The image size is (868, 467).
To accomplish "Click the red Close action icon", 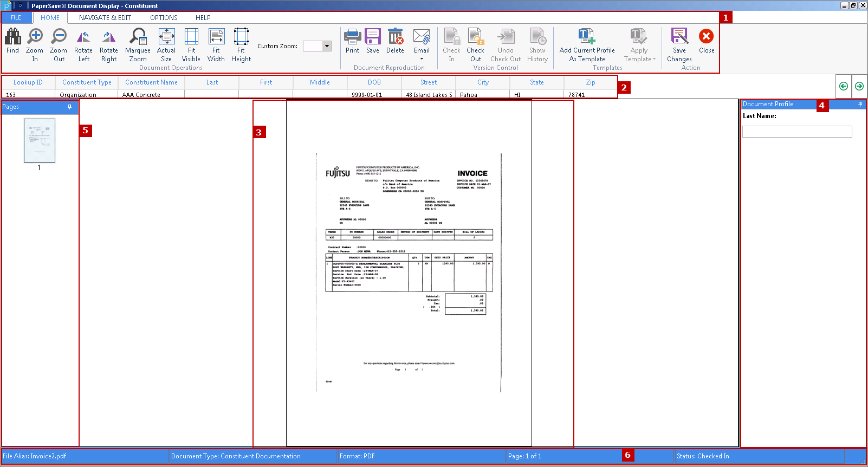I will [706, 36].
